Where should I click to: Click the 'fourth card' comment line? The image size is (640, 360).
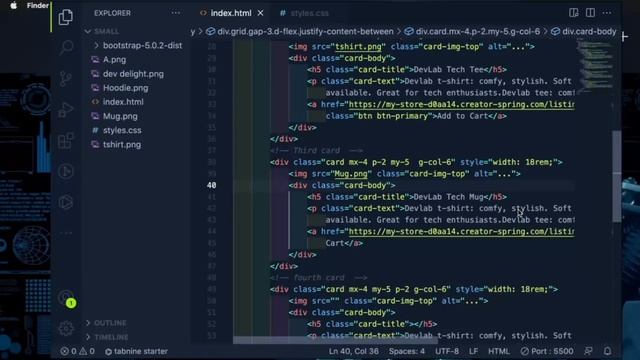tap(318, 278)
